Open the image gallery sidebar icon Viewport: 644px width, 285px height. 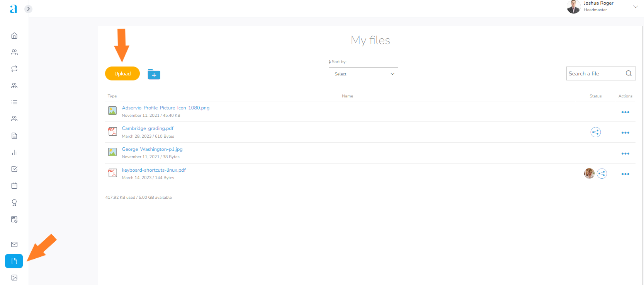coord(14,278)
